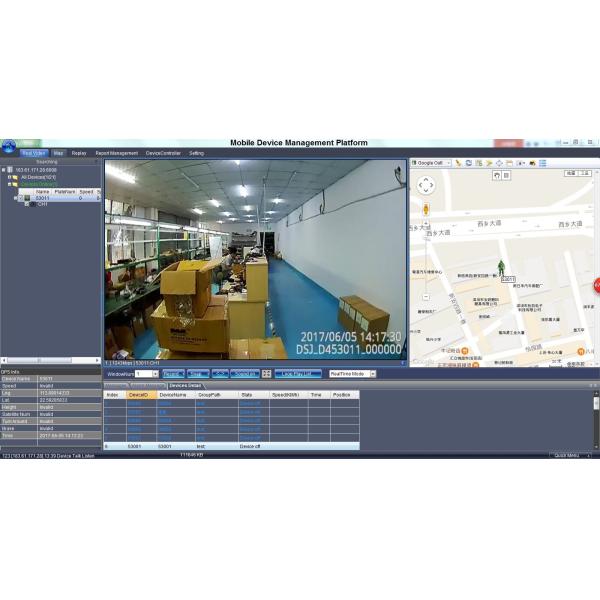Select the pencil draw tool on map toolbar
Screen dimensions: 600x600
click(x=458, y=163)
